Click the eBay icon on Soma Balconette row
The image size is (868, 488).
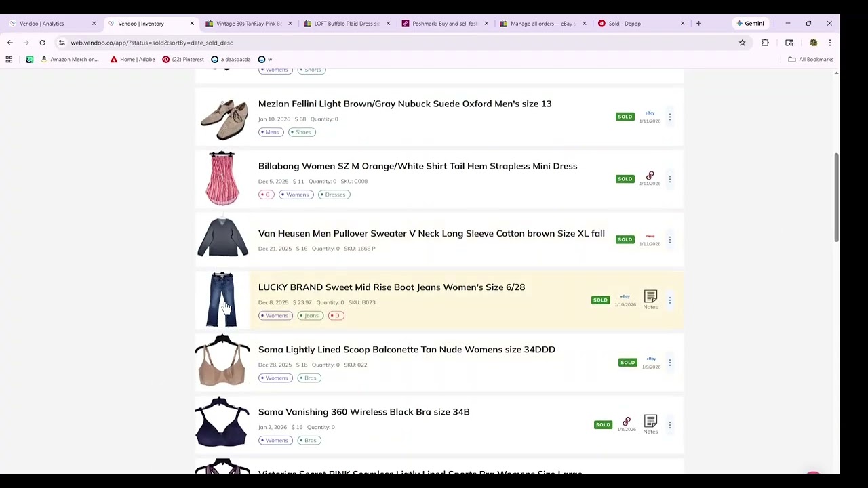(x=651, y=359)
